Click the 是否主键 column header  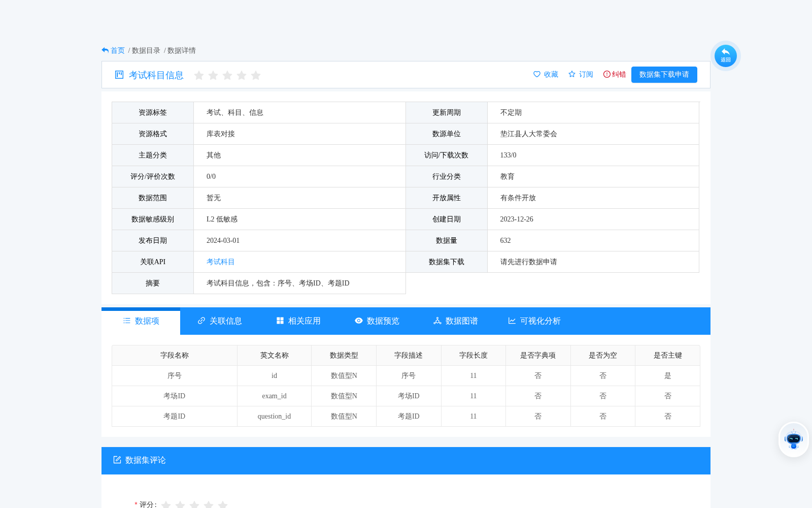point(668,356)
